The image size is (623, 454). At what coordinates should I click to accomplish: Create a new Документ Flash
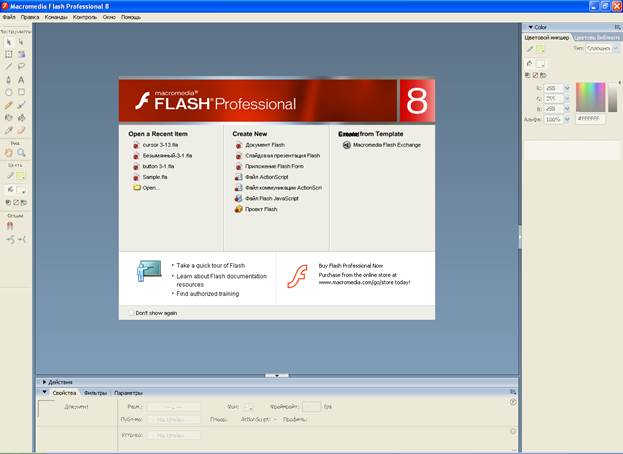pyautogui.click(x=265, y=145)
